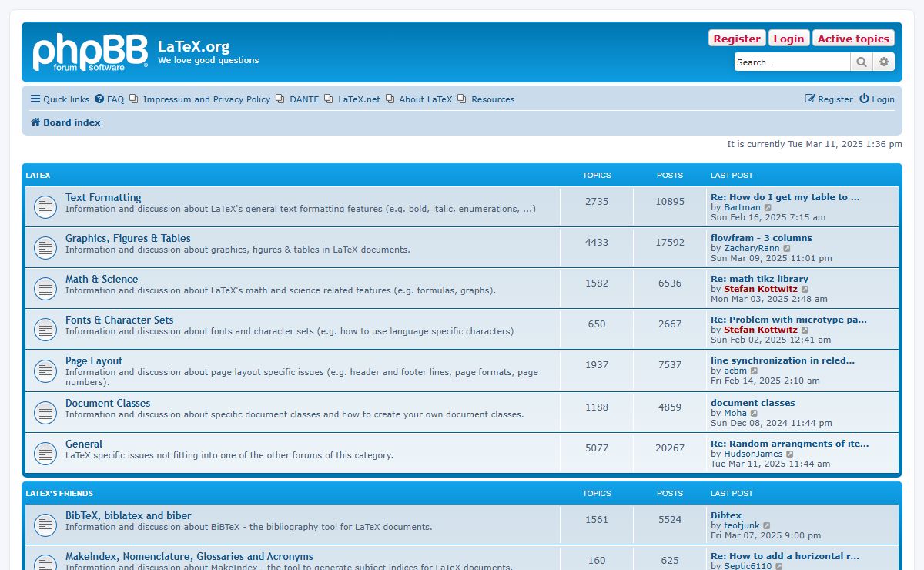
Task: Open last post titled 'Bibtex'
Action: pyautogui.click(x=726, y=515)
